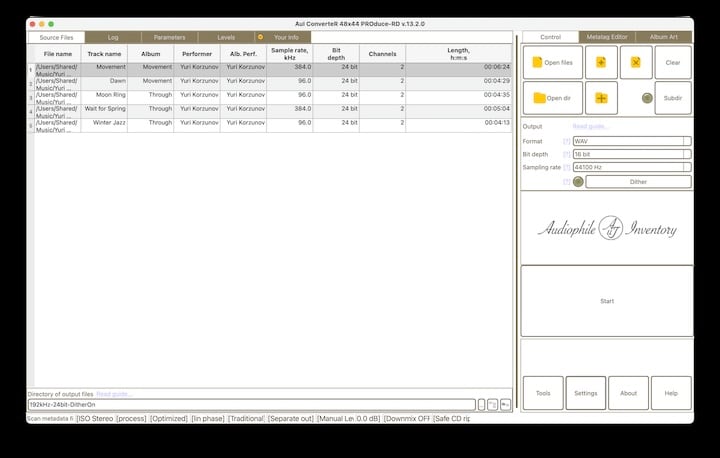Click the [Traditional status bar entry
Image resolution: width=720 pixels, height=458 pixels.
pyautogui.click(x=246, y=418)
